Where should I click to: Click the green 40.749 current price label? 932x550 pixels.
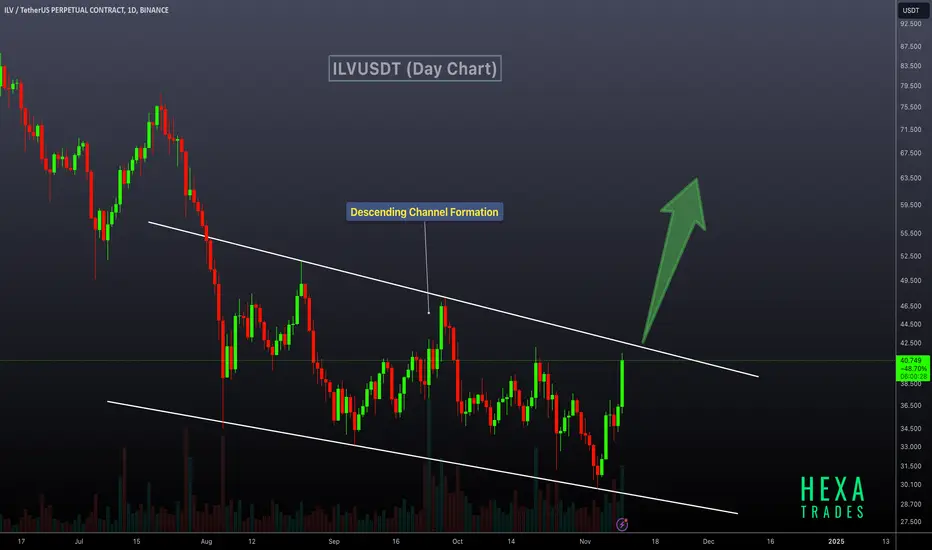point(912,369)
